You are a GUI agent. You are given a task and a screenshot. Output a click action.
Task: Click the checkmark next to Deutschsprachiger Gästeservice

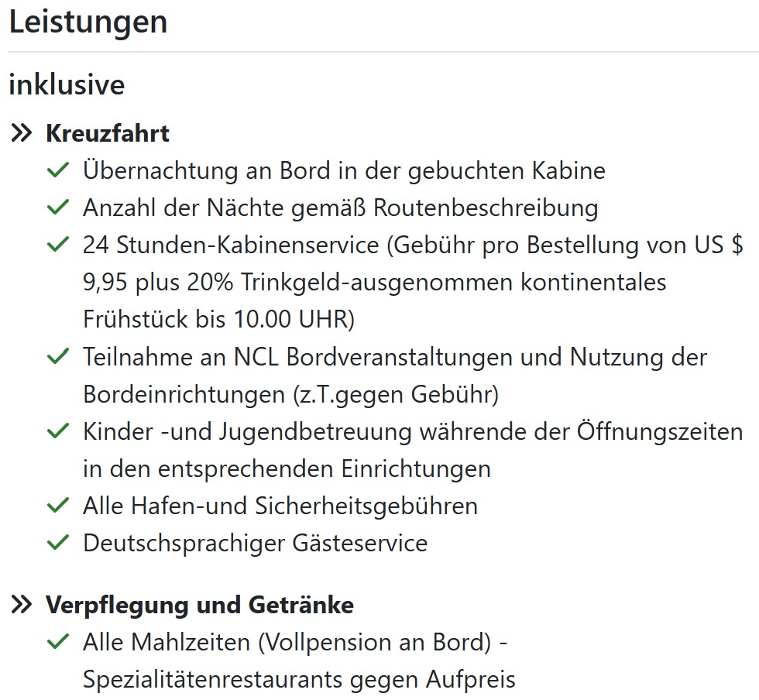tap(58, 543)
